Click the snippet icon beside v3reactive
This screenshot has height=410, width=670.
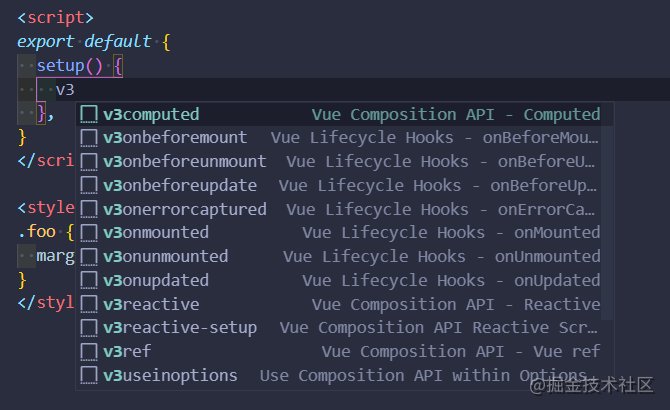89,304
